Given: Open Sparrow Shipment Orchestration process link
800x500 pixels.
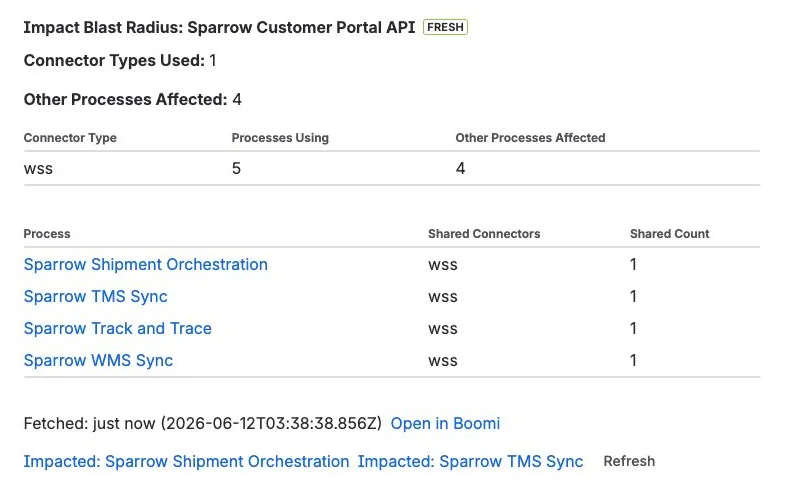Looking at the screenshot, I should [x=145, y=264].
